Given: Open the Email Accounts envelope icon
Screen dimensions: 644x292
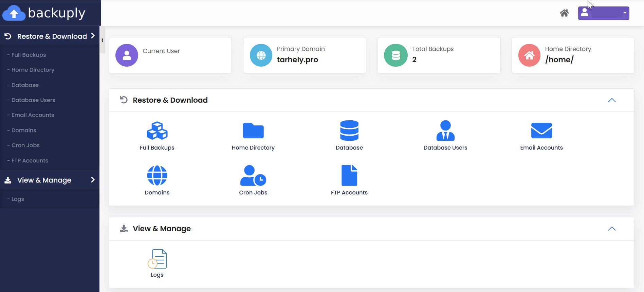Looking at the screenshot, I should [x=541, y=131].
